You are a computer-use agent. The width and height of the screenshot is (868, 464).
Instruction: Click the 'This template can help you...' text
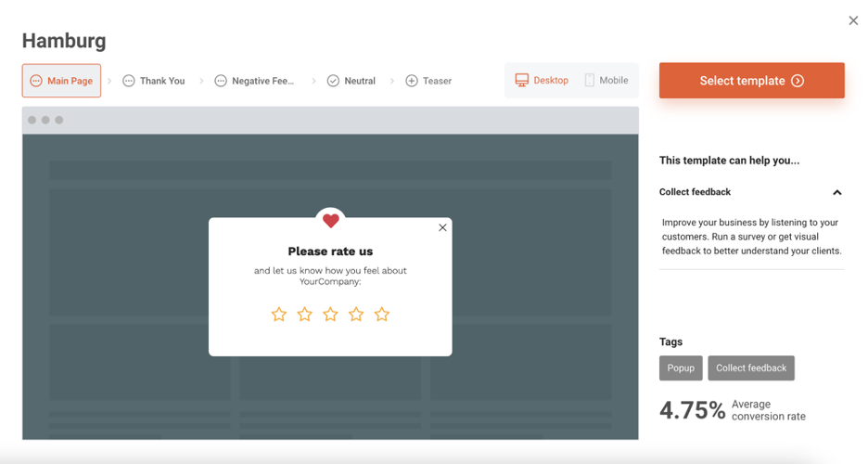(729, 161)
